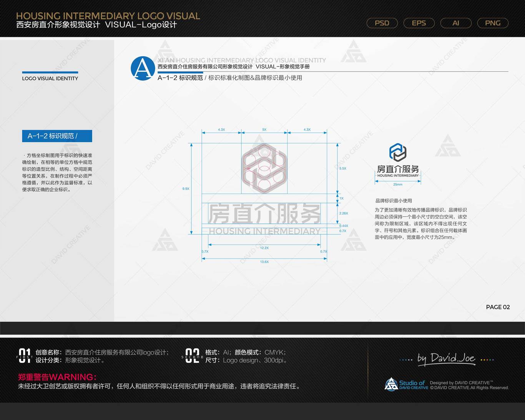Click the 品牌标识最小使用 heading
The width and height of the screenshot is (525, 420).
click(x=394, y=201)
